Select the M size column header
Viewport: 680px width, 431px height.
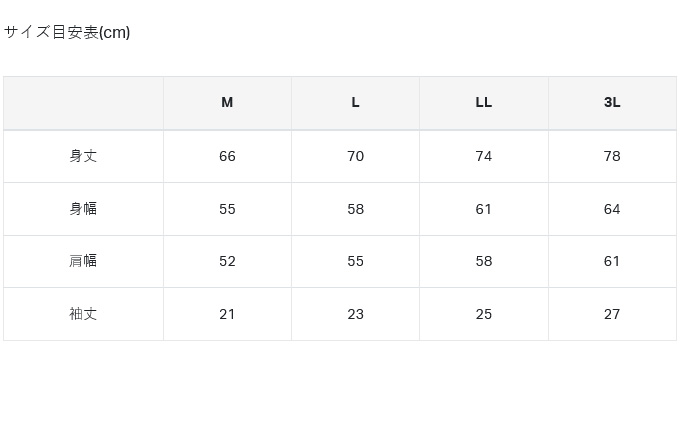pos(227,103)
